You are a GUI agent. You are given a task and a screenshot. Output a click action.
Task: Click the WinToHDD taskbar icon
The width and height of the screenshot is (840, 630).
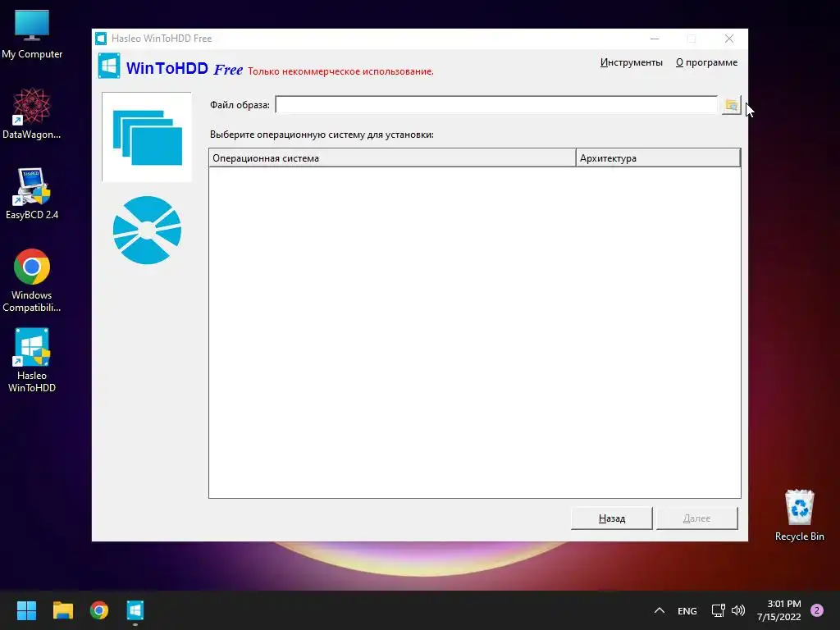point(135,610)
